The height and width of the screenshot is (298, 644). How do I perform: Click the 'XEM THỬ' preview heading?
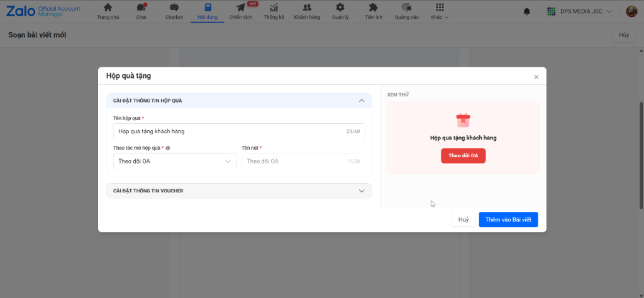point(398,95)
